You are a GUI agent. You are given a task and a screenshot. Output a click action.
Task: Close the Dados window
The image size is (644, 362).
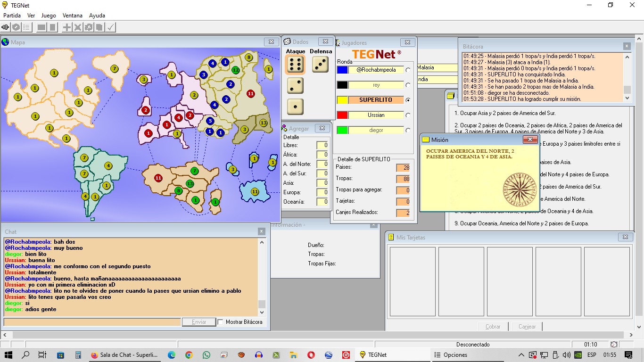click(x=325, y=41)
